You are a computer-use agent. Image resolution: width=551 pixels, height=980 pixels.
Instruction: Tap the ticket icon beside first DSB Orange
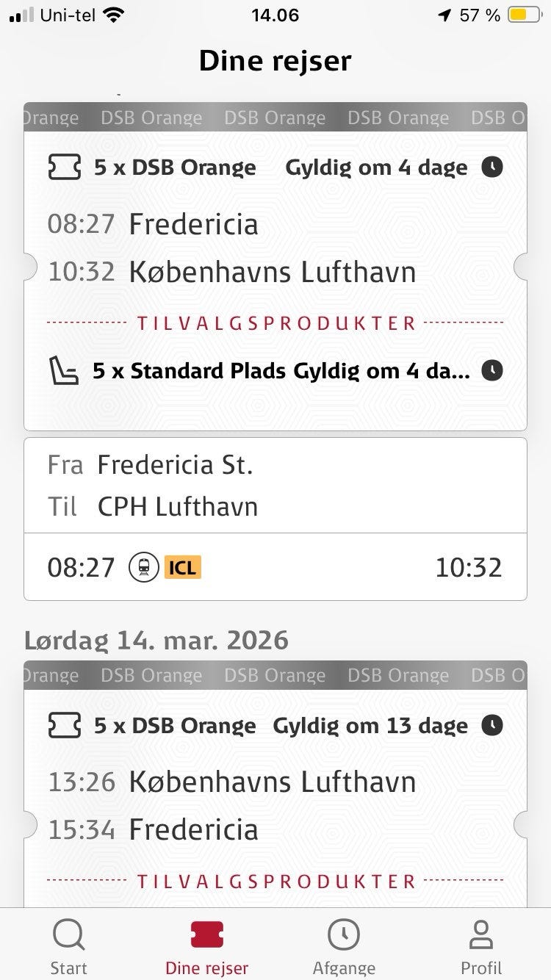pyautogui.click(x=64, y=167)
